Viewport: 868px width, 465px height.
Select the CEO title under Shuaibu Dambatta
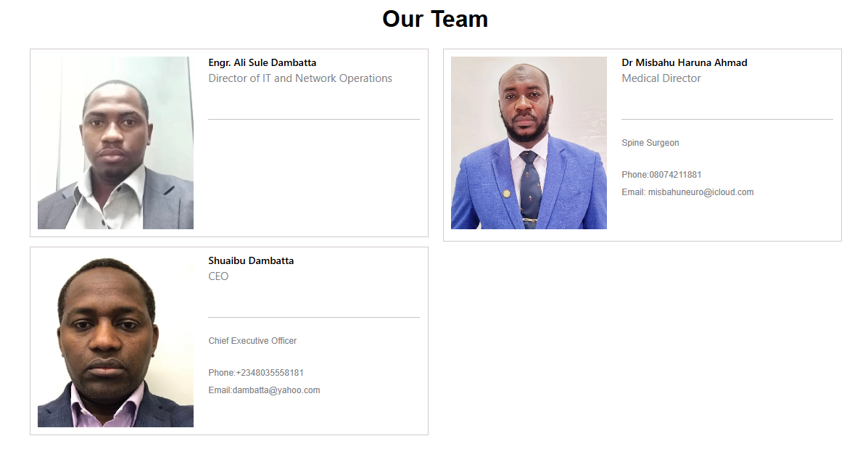tap(218, 276)
